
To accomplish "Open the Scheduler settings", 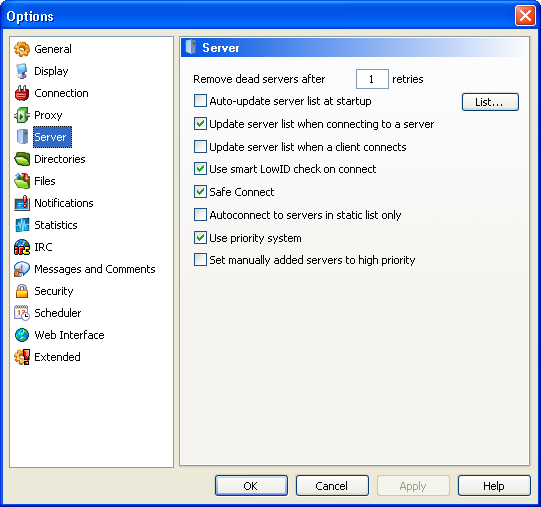I will [x=58, y=313].
